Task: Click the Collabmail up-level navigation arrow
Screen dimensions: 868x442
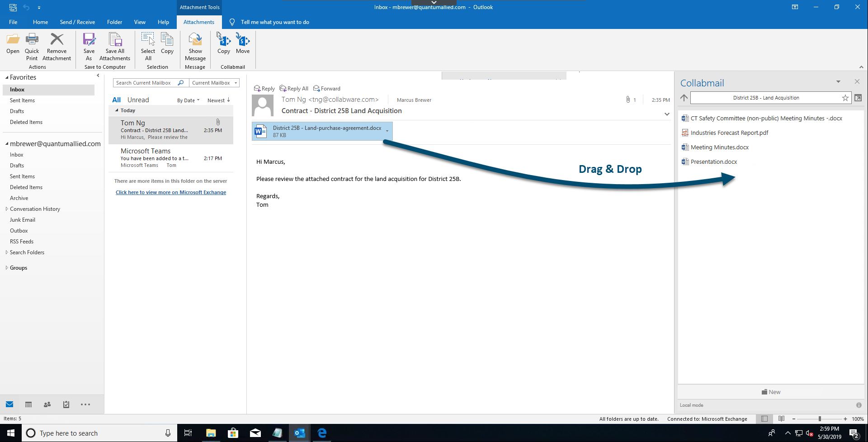Action: [684, 98]
